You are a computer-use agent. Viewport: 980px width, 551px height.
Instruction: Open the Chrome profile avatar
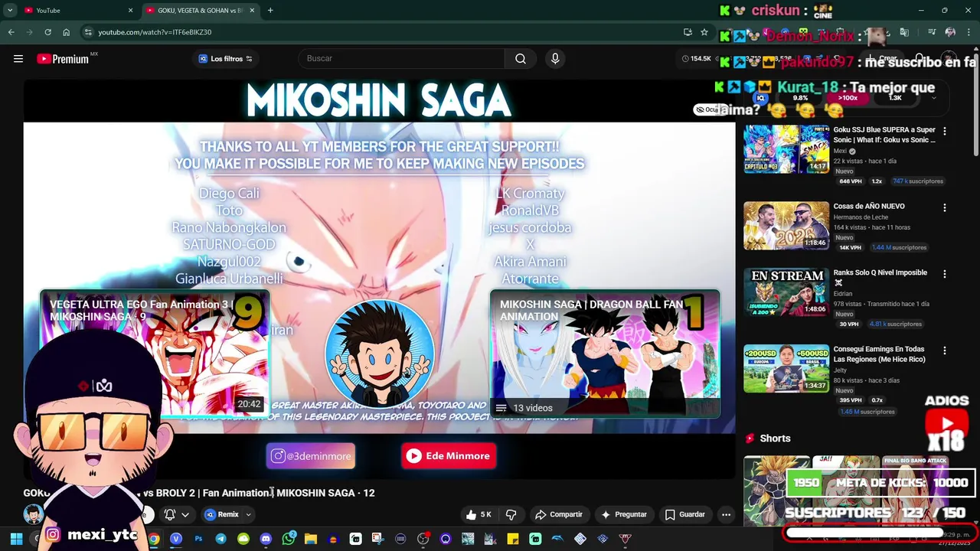(x=950, y=32)
